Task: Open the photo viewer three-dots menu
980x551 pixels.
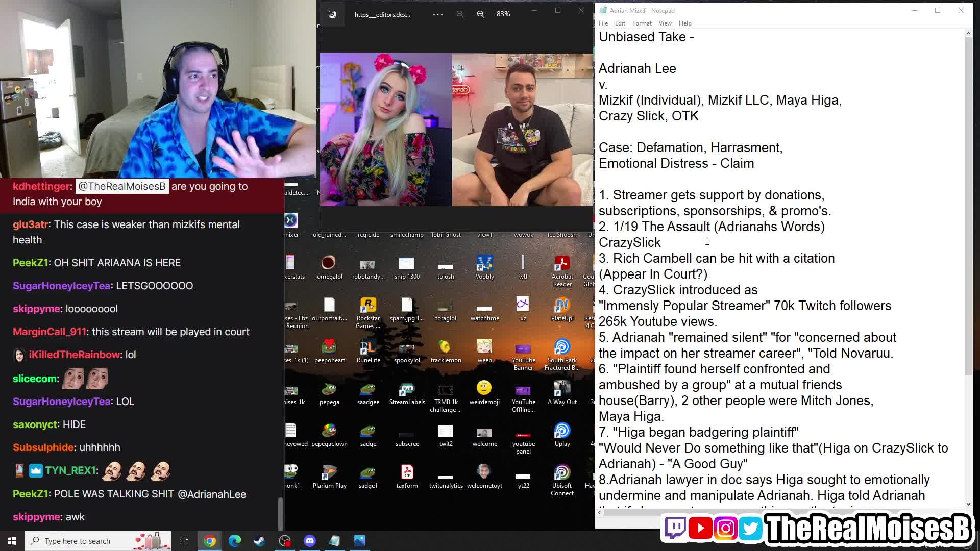Action: tap(438, 14)
